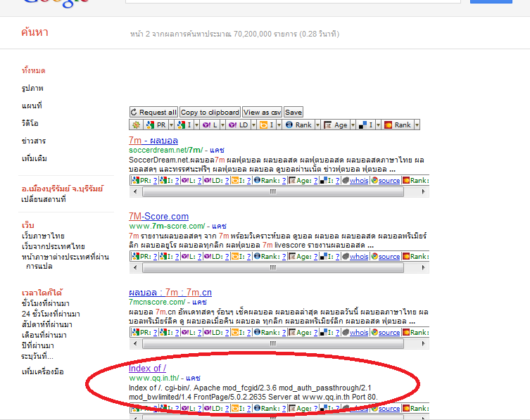Click source link in soccerdream.net SEOquake bar

click(x=389, y=180)
